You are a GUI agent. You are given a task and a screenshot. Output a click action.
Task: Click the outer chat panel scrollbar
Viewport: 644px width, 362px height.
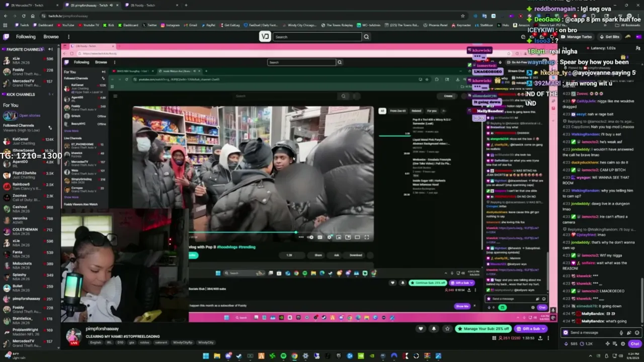coord(642,301)
